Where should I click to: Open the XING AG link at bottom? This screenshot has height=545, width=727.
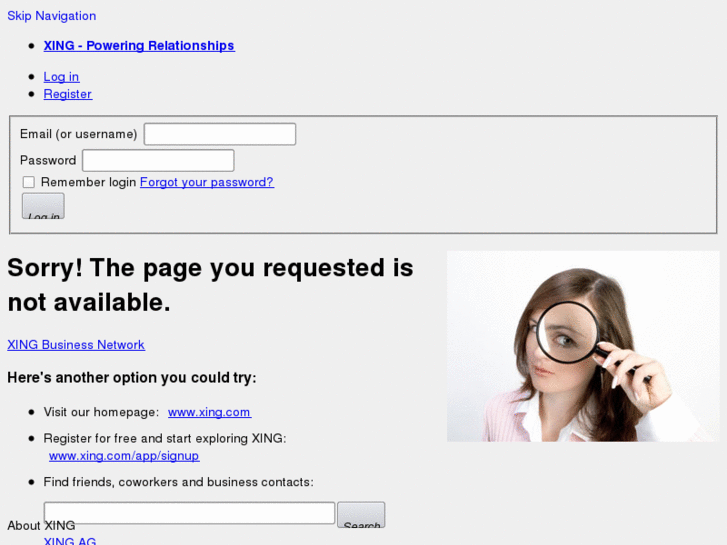tap(70, 541)
